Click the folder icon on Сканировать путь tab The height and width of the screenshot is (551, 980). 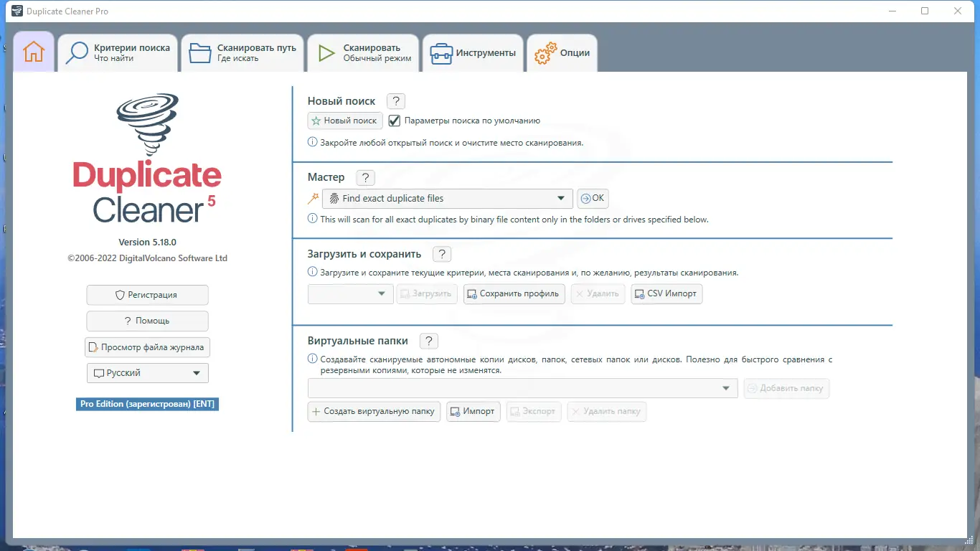coord(199,52)
